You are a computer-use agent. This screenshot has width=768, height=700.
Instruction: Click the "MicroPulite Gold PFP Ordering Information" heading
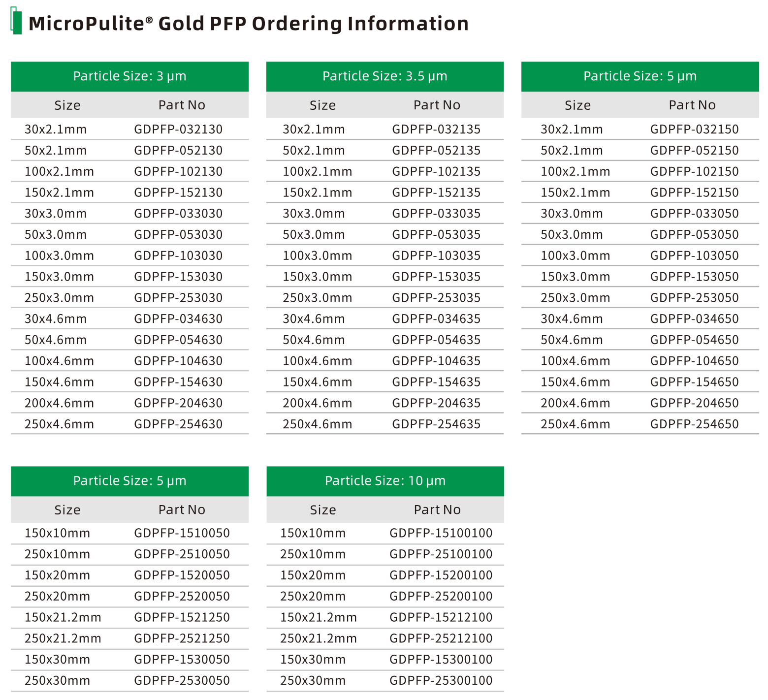(249, 24)
